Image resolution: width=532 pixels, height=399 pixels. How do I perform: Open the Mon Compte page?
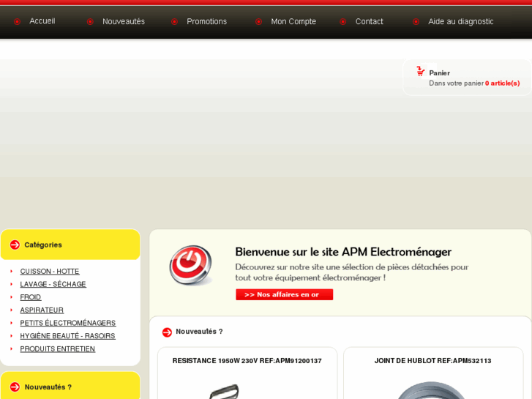pos(293,21)
